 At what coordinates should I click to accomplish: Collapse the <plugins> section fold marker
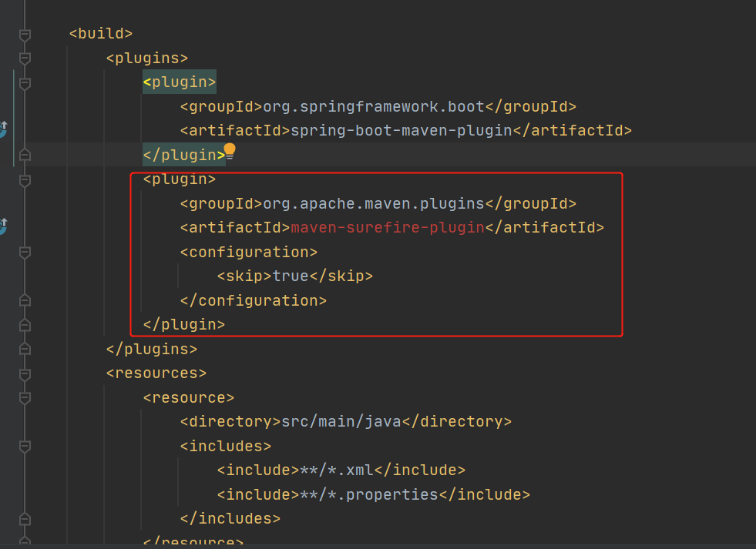point(24,57)
